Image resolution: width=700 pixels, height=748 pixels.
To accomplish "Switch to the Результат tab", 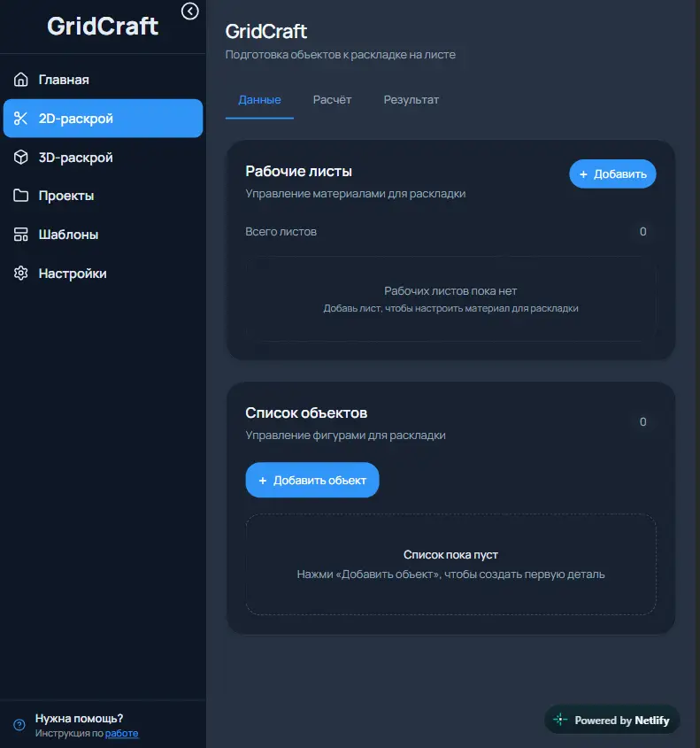I will coord(411,100).
